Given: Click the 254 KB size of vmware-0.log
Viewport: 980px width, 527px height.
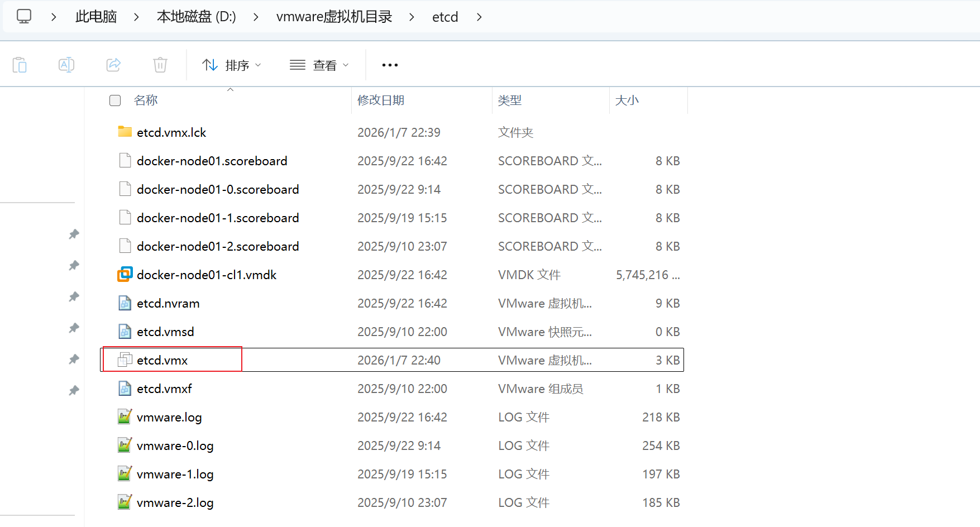Looking at the screenshot, I should pos(661,445).
